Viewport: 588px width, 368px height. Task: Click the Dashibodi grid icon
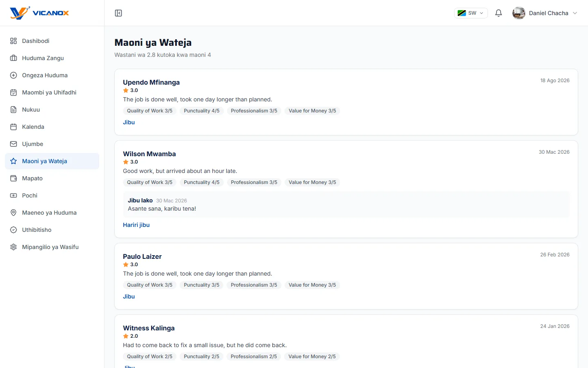click(x=13, y=41)
